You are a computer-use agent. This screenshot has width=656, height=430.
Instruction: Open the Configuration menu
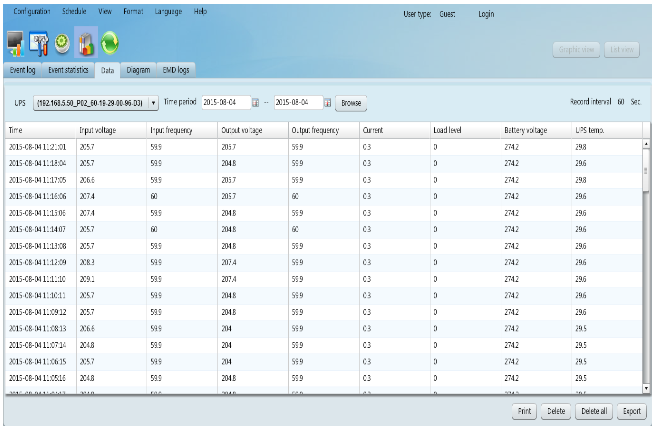pos(32,11)
